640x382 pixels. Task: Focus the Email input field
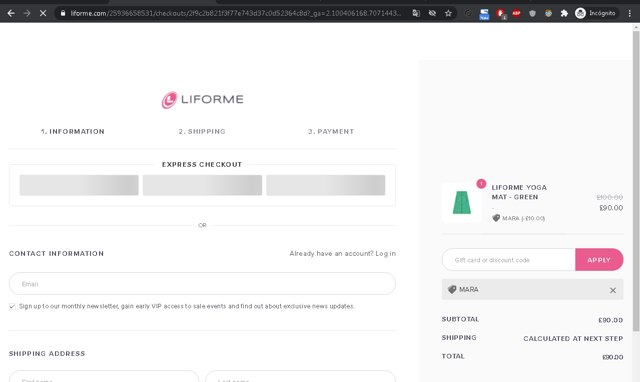click(202, 284)
